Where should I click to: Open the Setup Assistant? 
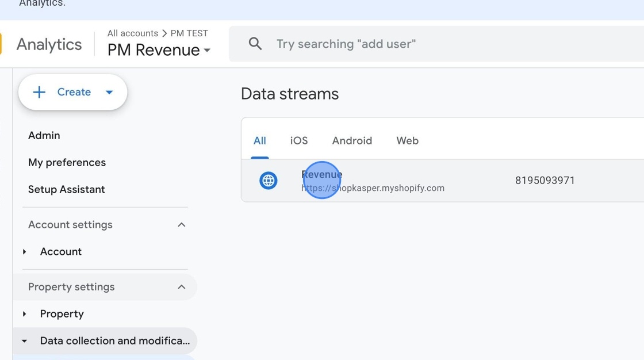[x=66, y=189]
